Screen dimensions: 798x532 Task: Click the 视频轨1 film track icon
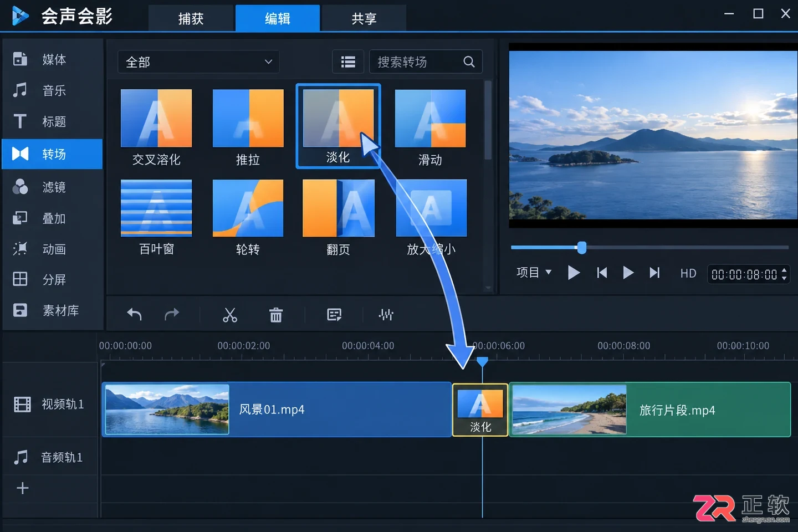22,405
